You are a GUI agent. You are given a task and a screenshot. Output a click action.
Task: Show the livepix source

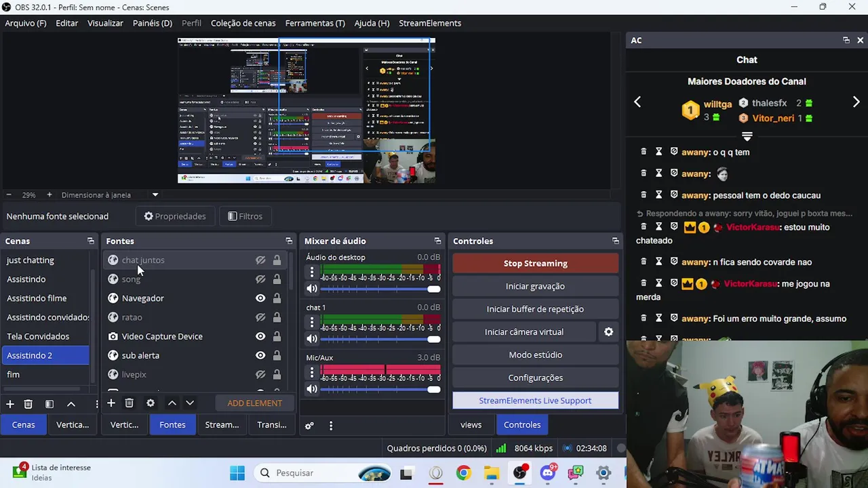(x=260, y=374)
